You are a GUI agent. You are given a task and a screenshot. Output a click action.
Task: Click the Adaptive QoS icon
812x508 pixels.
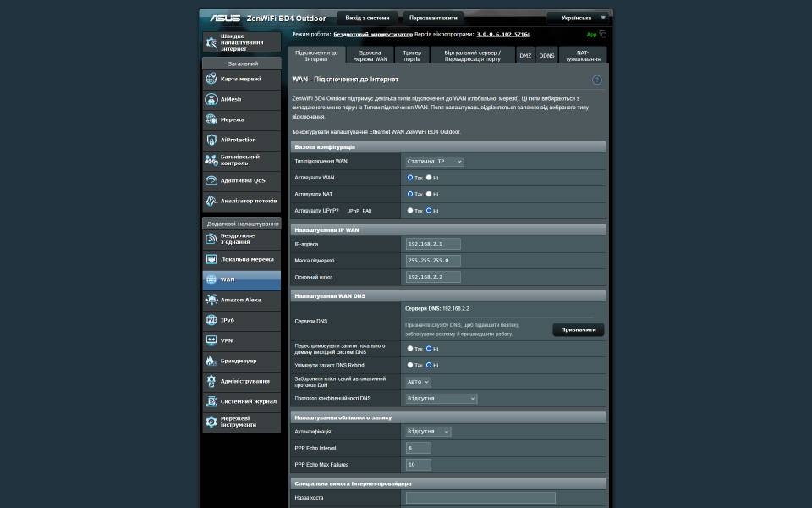(x=211, y=180)
